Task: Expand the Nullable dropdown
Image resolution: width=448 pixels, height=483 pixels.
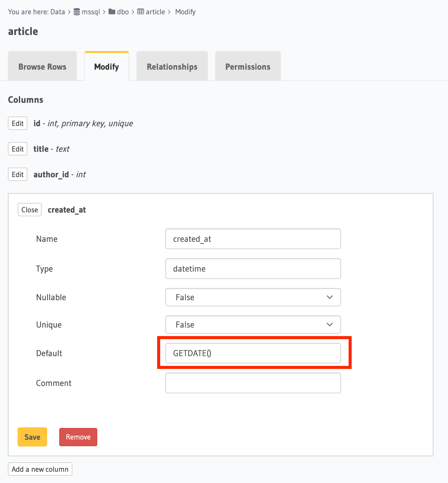Action: tap(253, 297)
